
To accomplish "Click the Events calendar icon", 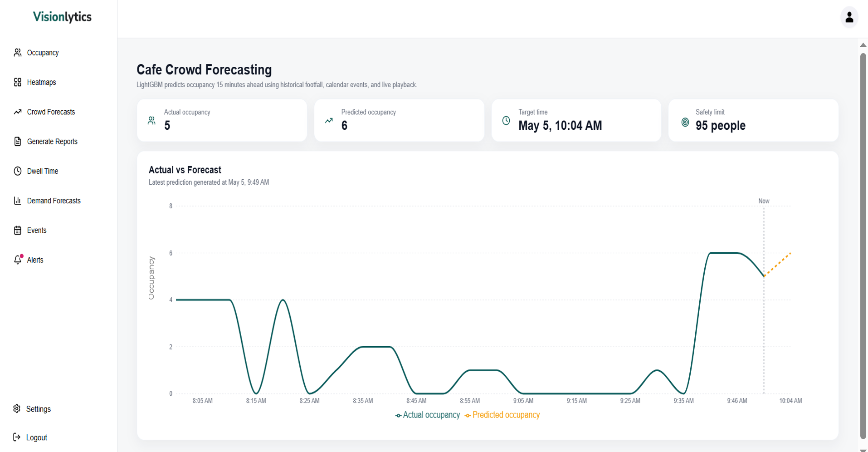I will pyautogui.click(x=18, y=231).
